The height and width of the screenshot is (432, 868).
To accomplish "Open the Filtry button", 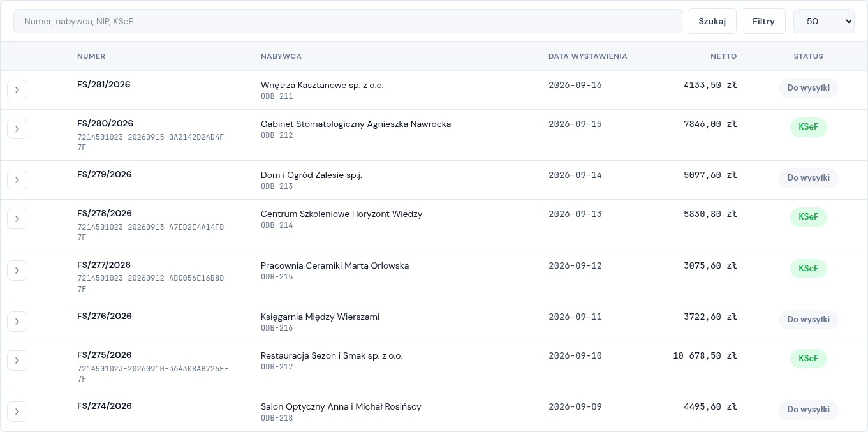I will (x=763, y=21).
